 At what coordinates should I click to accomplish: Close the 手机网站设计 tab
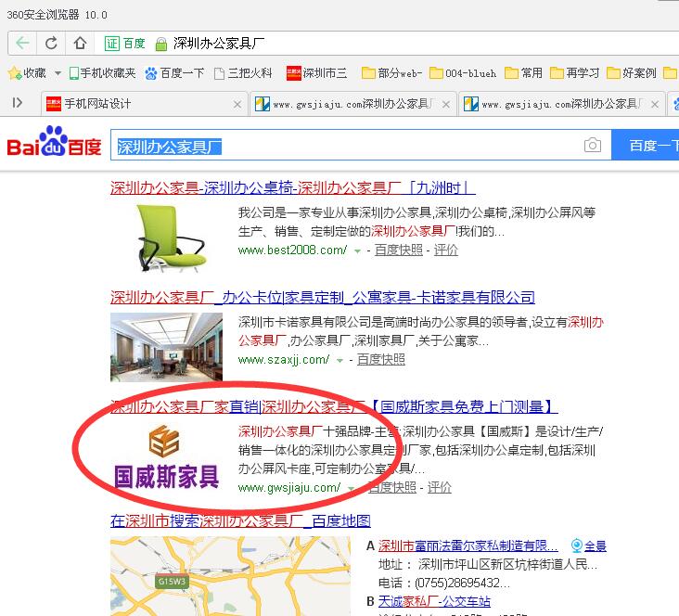[237, 105]
